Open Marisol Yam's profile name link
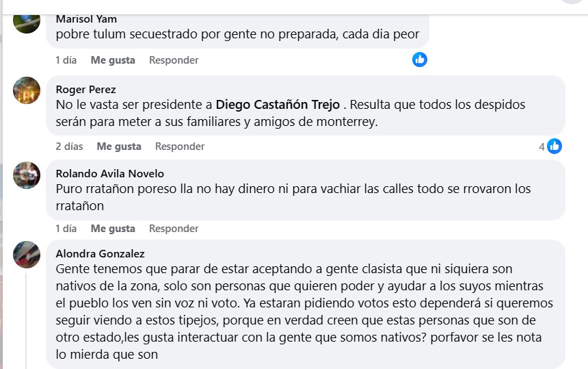588x369 pixels. coord(86,19)
